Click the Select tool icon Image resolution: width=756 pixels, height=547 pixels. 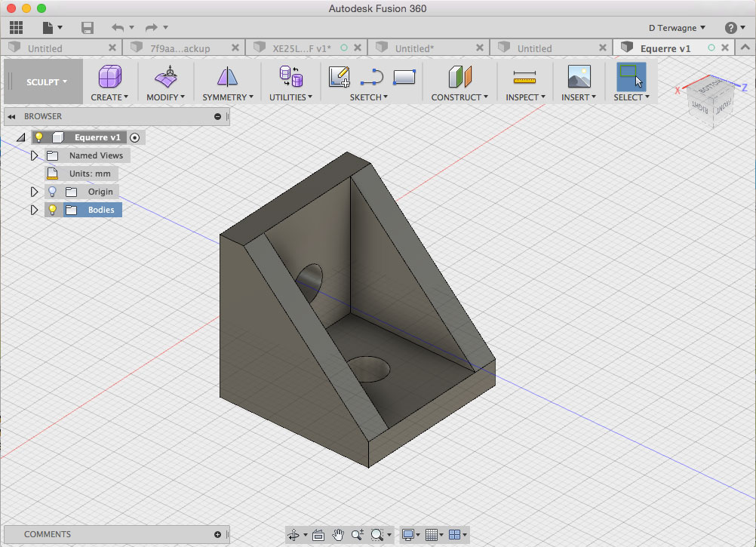click(631, 77)
